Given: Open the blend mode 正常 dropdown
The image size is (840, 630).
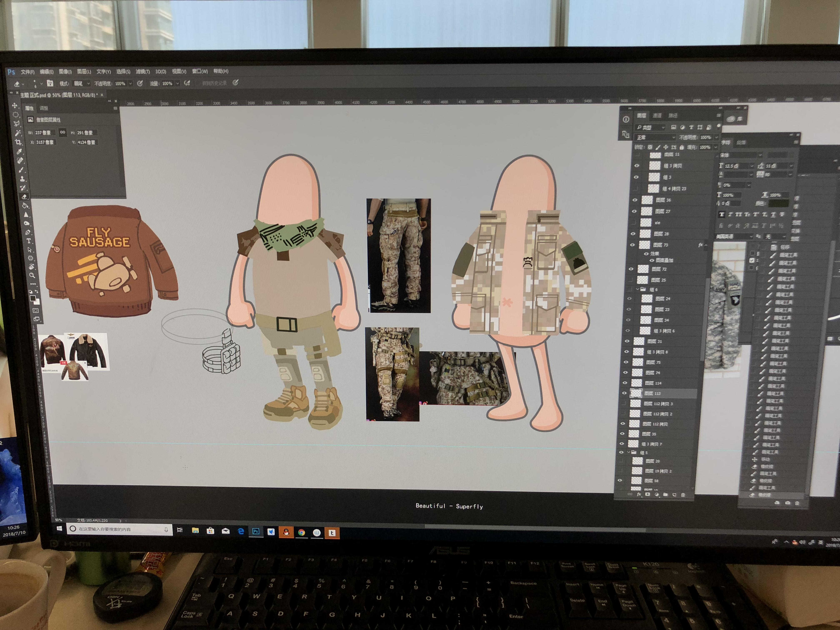Looking at the screenshot, I should (x=655, y=137).
